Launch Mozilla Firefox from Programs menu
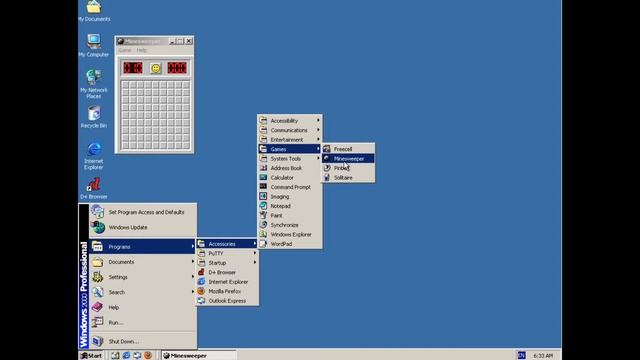640x360 pixels. (x=227, y=291)
